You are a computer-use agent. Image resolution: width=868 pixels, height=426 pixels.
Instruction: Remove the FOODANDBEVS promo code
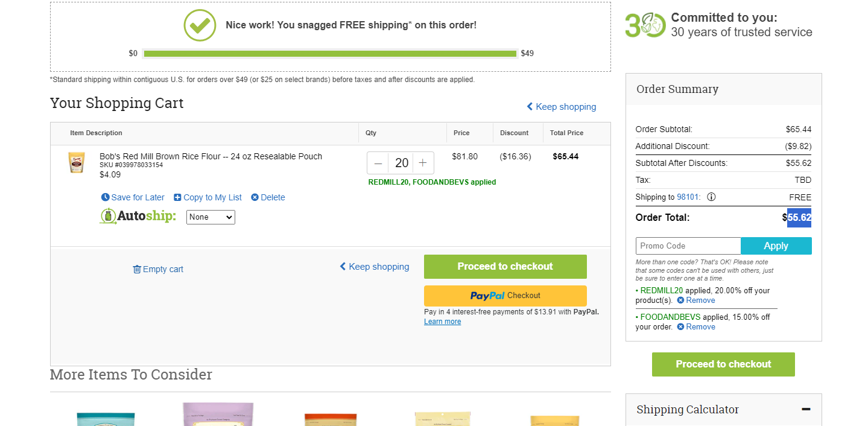click(695, 327)
